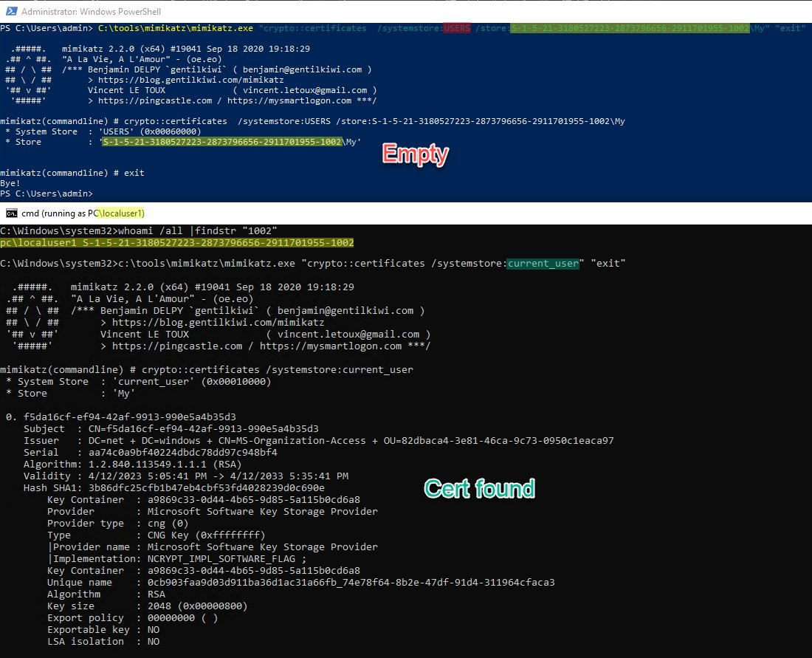The width and height of the screenshot is (812, 658).
Task: Click the Hash SHA1 3b86dfc25cfb value
Action: (x=207, y=488)
